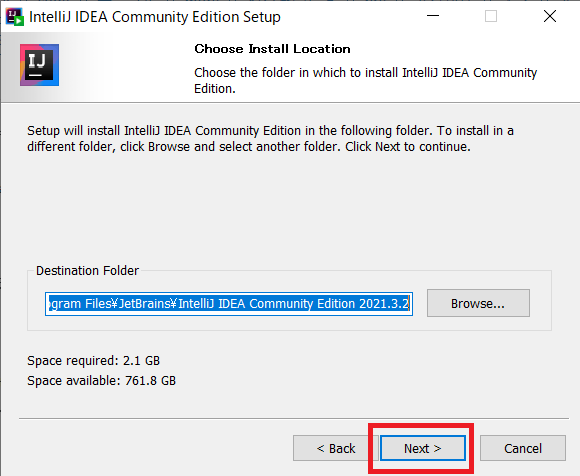Click the 'Choose Install Location' heading

click(x=272, y=49)
